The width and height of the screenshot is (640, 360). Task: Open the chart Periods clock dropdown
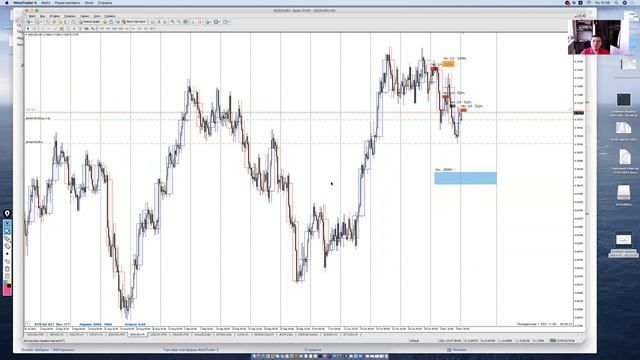coord(218,22)
